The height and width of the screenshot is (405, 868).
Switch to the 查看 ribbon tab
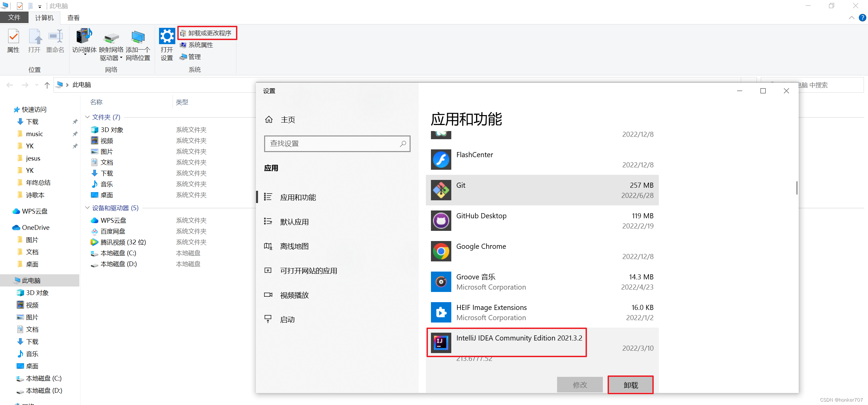coord(73,18)
